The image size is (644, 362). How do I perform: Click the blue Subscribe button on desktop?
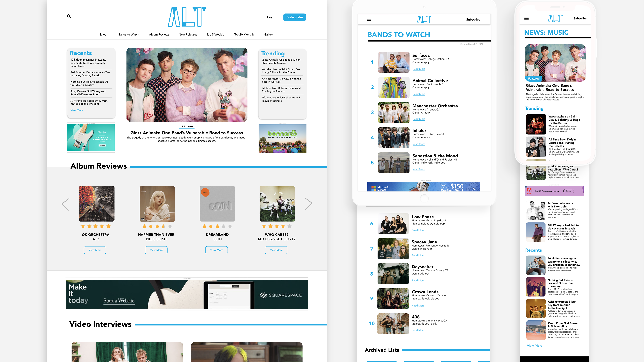[294, 17]
